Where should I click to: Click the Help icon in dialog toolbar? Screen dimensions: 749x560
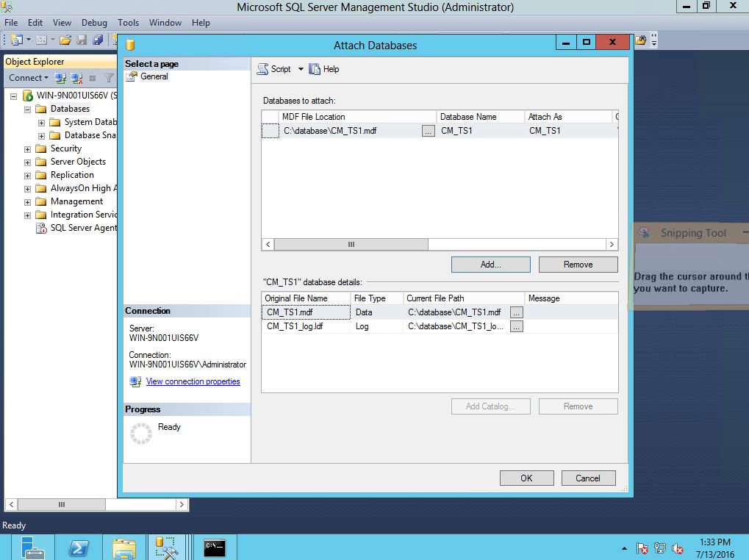(315, 69)
